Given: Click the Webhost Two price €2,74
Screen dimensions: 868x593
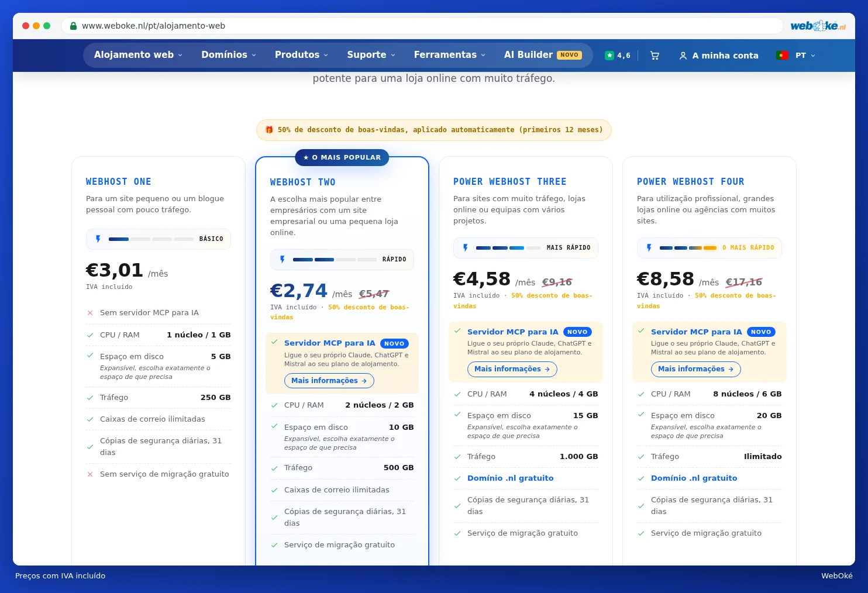Looking at the screenshot, I should point(299,291).
